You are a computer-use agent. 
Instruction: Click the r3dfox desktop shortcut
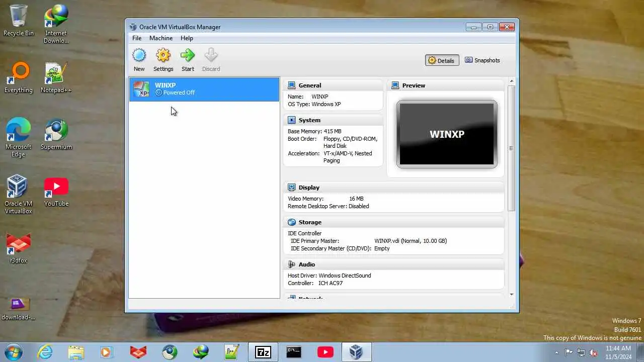point(19,248)
